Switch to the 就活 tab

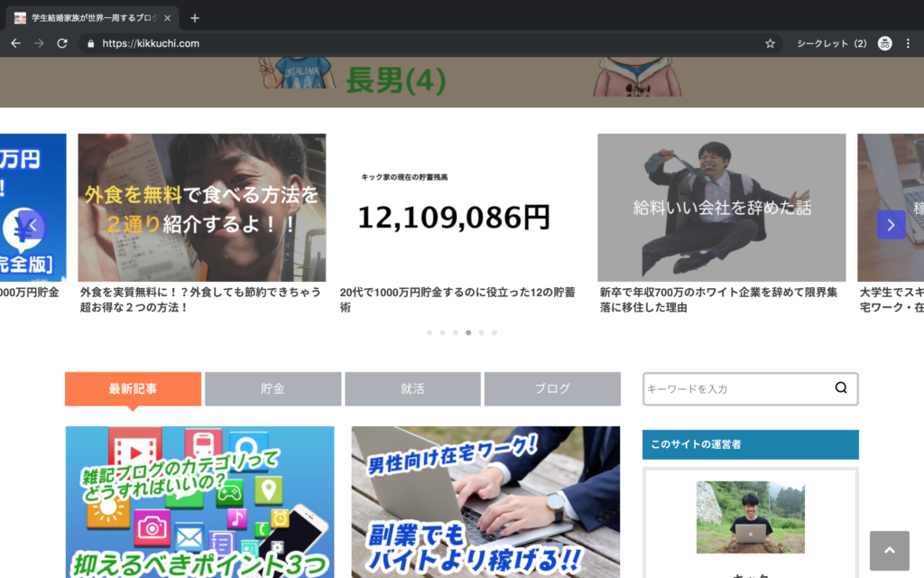(412, 388)
